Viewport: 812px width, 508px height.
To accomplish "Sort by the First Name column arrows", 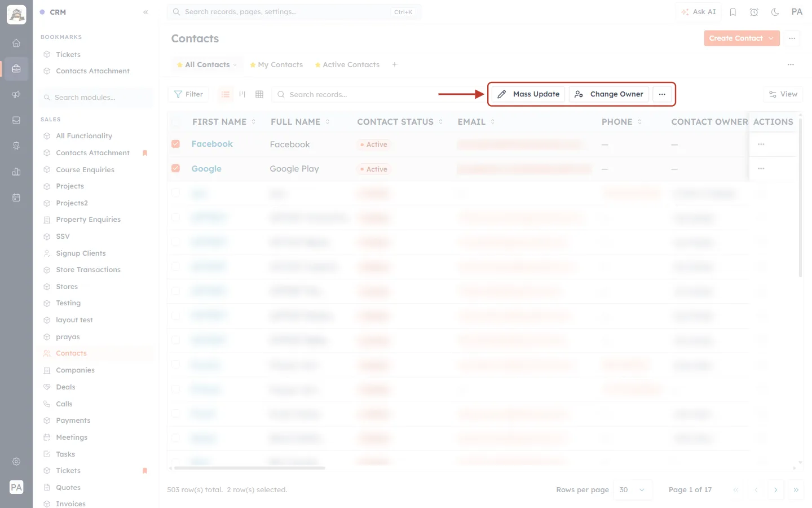I will (x=254, y=122).
